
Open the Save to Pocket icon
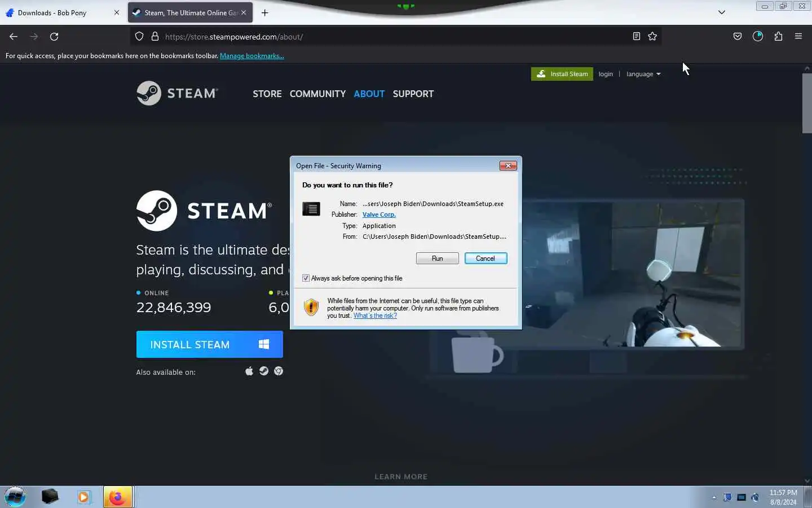point(738,37)
